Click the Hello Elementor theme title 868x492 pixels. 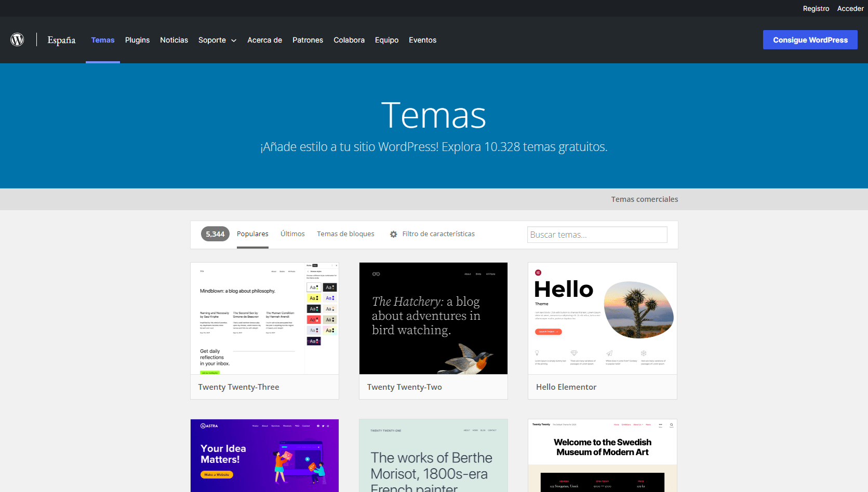coord(566,387)
